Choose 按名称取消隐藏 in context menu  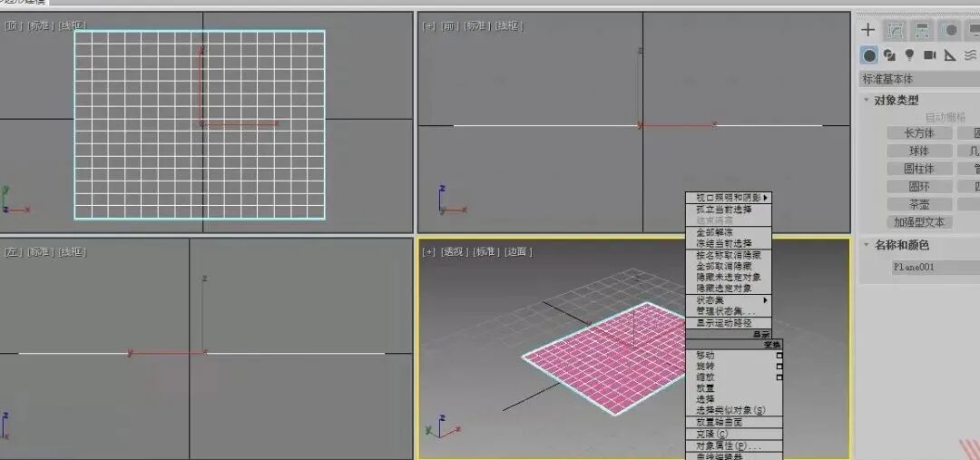[x=729, y=255]
